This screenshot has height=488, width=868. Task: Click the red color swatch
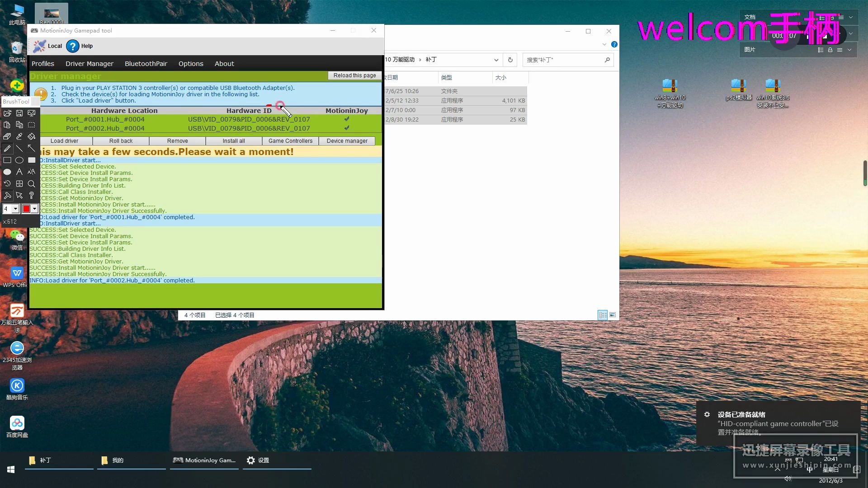pyautogui.click(x=26, y=209)
